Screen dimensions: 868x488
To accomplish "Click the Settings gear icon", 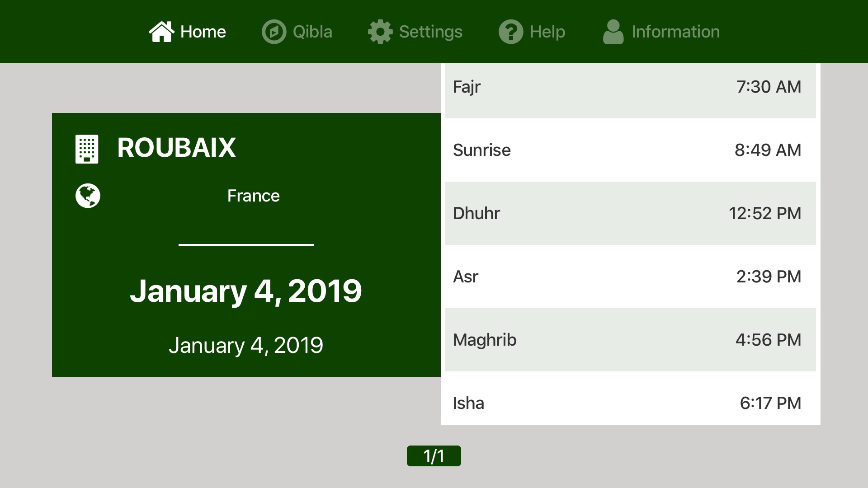I will [x=380, y=32].
